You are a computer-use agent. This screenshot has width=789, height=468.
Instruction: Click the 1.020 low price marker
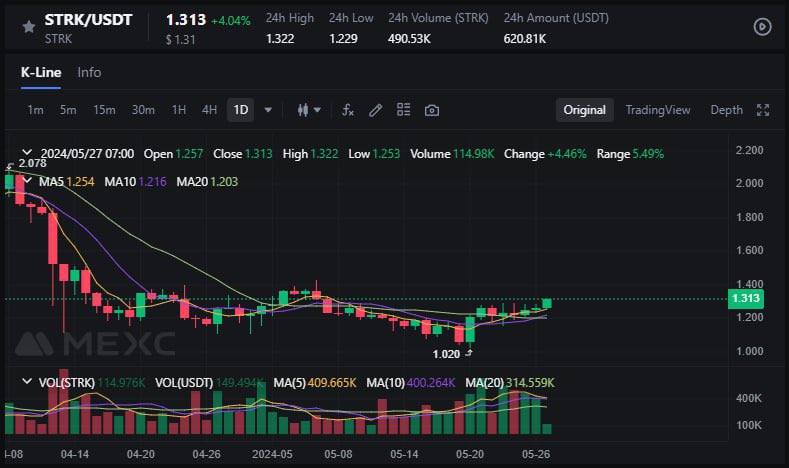pyautogui.click(x=446, y=354)
